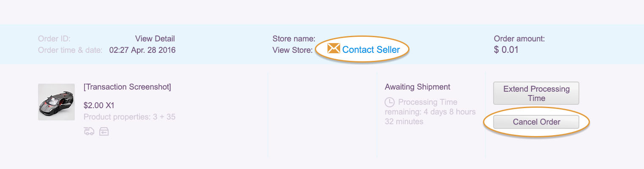This screenshot has width=644, height=169.
Task: Click the $2.00 X1 item price
Action: pos(99,105)
